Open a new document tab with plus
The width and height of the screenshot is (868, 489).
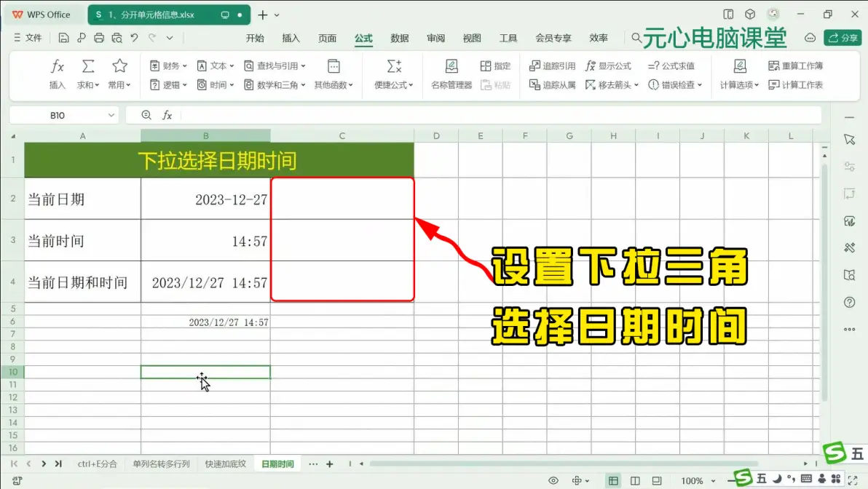(x=262, y=15)
